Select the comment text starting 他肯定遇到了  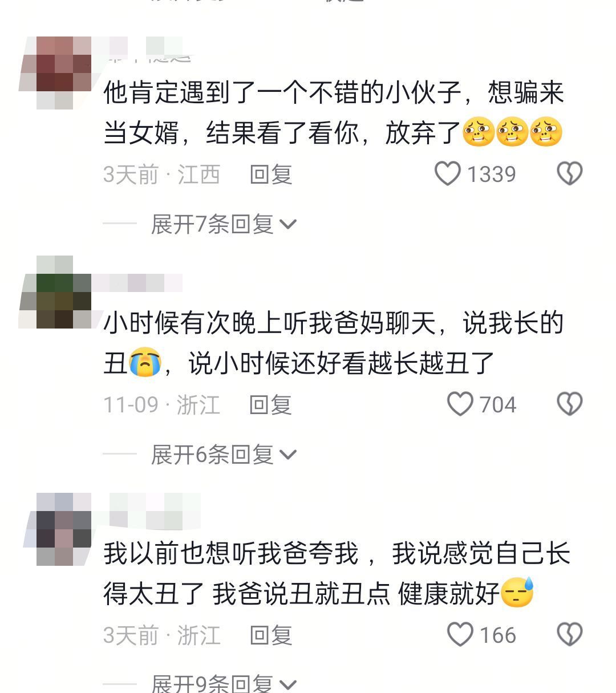[334, 113]
